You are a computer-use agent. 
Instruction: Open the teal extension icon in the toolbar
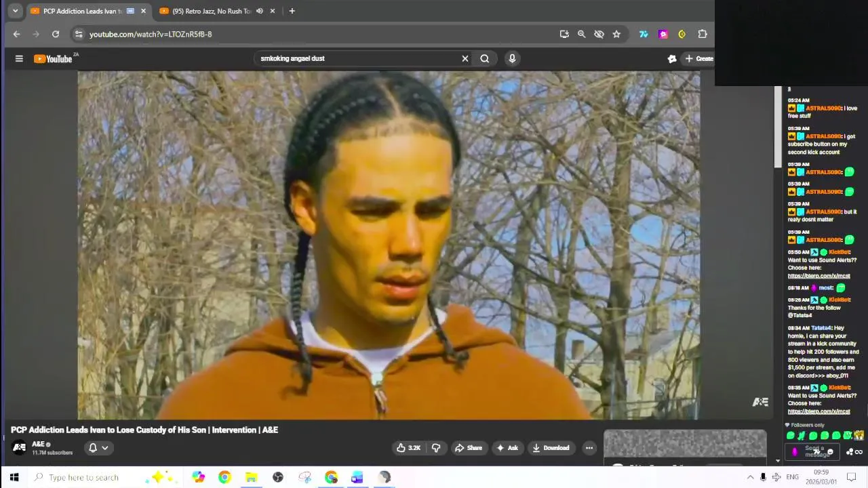[644, 34]
